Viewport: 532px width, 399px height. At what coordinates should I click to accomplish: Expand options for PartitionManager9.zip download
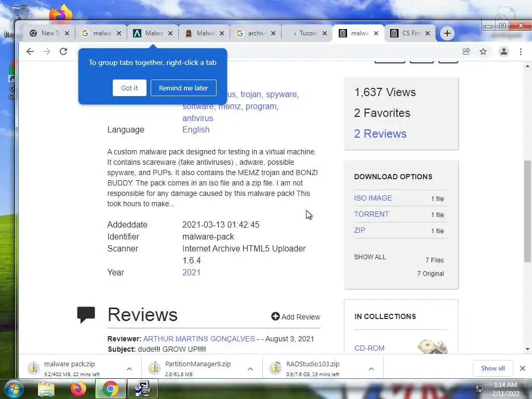click(x=250, y=369)
